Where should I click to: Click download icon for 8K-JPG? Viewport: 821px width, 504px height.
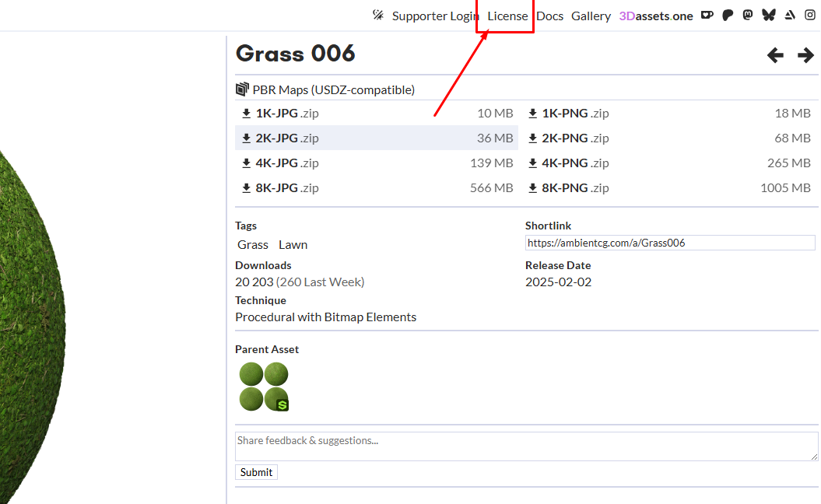coord(246,188)
